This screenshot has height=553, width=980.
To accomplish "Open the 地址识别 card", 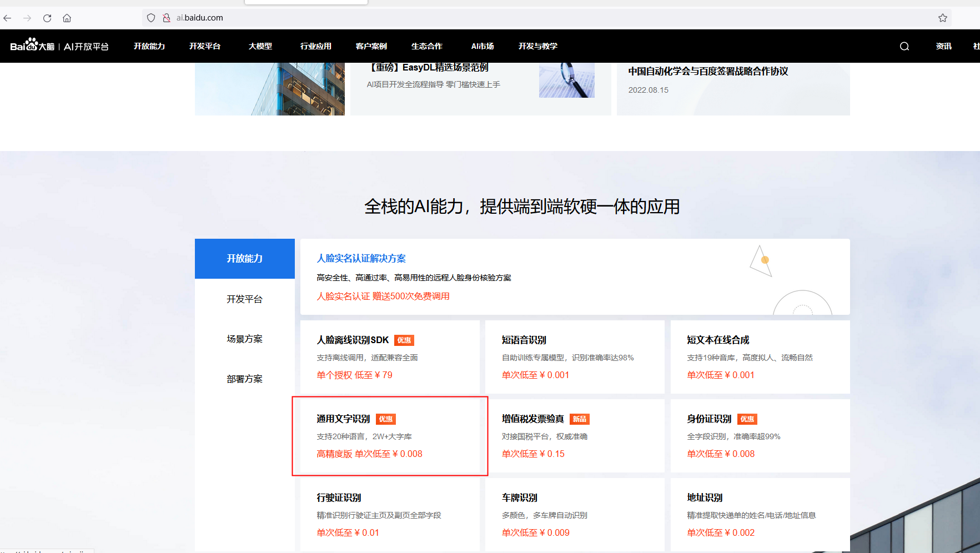I will pyautogui.click(x=760, y=515).
